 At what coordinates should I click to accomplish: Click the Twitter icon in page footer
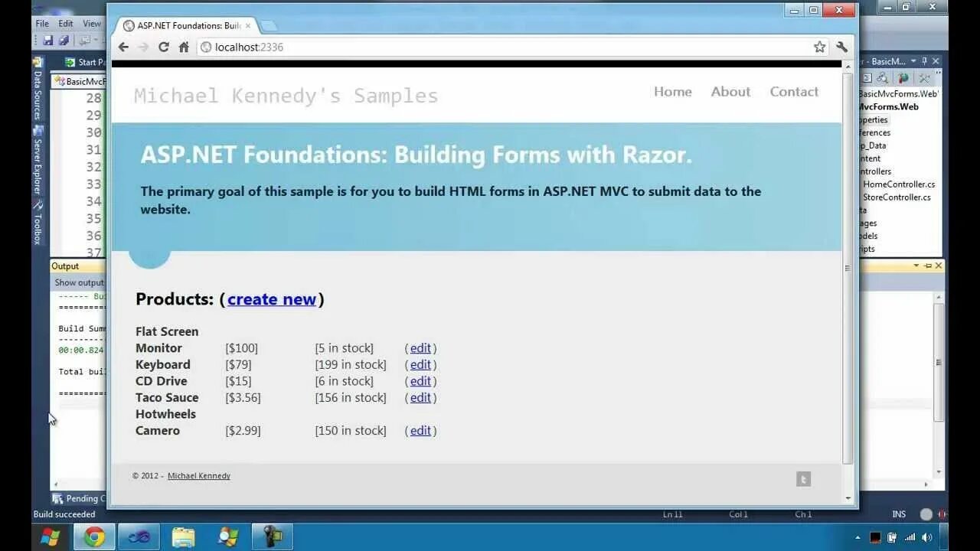[x=803, y=479]
